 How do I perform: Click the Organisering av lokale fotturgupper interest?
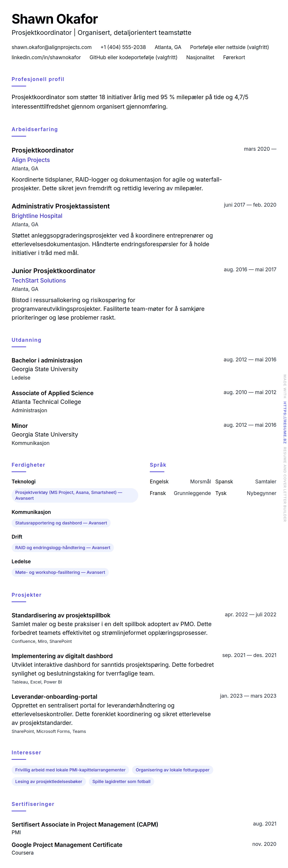[x=172, y=770]
